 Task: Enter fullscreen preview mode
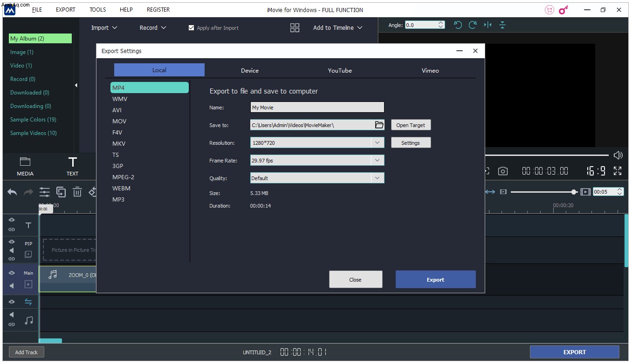(x=618, y=171)
